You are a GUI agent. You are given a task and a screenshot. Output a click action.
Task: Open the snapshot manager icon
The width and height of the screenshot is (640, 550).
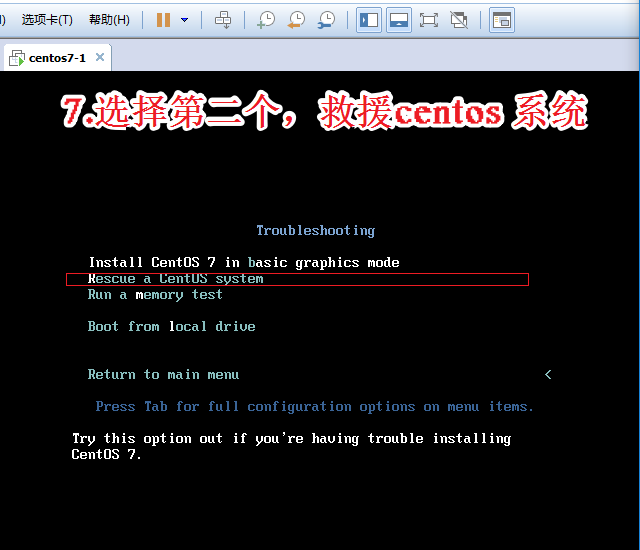(327, 20)
